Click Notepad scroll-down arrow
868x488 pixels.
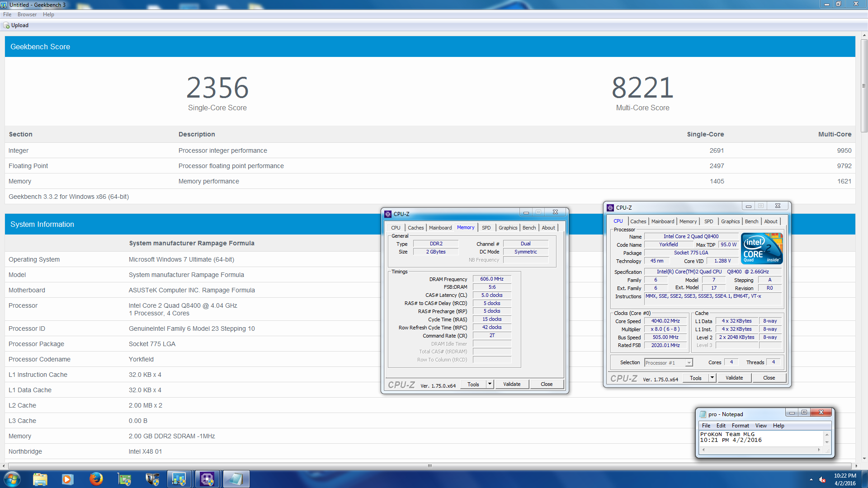pos(827,442)
